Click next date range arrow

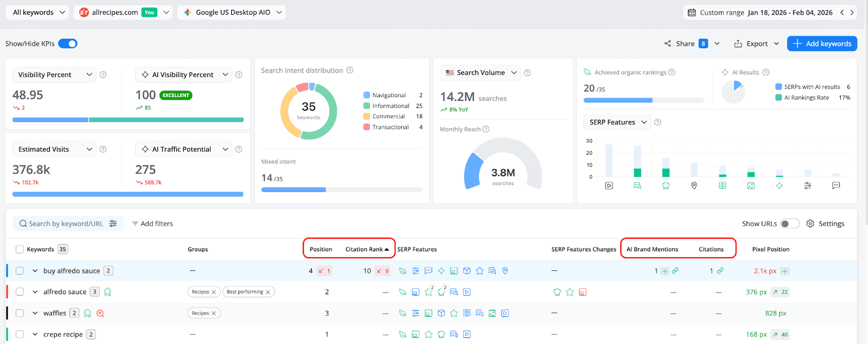(852, 12)
